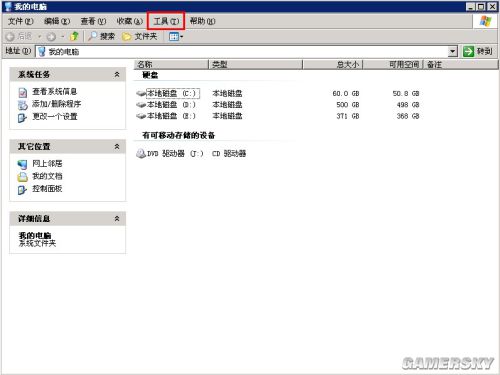Viewport: 500px width, 375px height.
Task: Click the Up folder toolbar icon
Action: click(x=74, y=36)
